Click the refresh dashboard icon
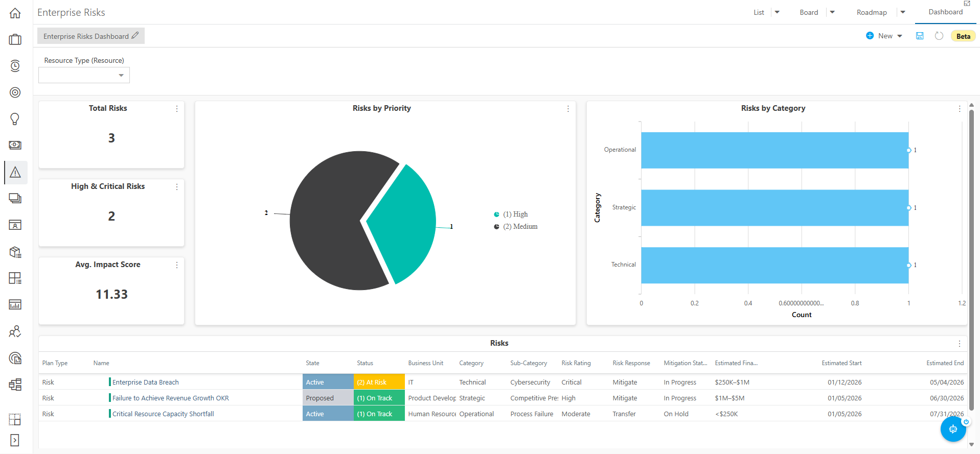This screenshot has width=980, height=454. click(939, 36)
